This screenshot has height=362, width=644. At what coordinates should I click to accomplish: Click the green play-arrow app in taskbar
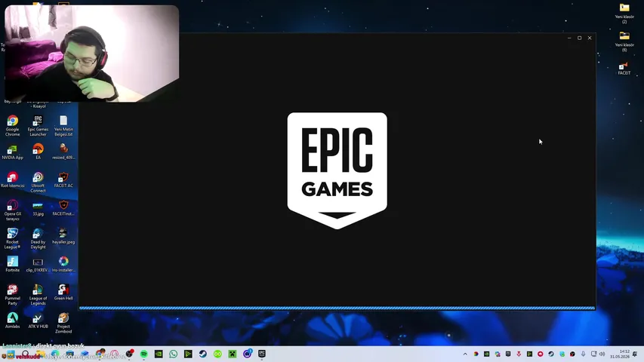(188, 354)
